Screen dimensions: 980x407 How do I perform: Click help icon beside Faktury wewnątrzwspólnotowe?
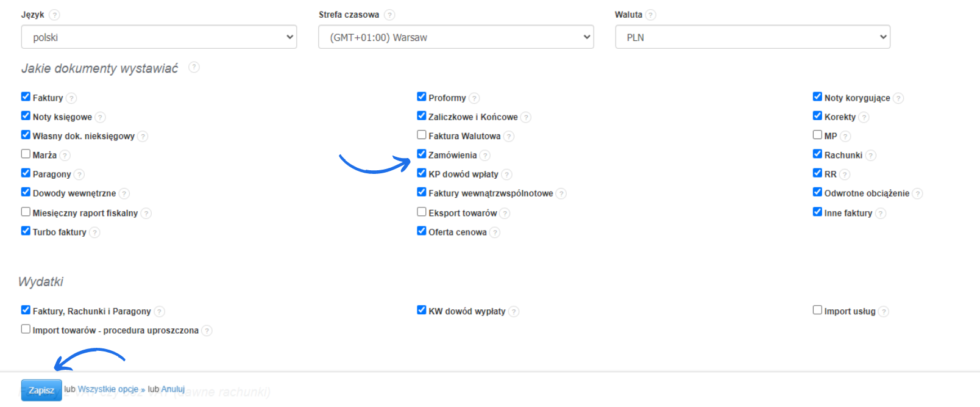[x=561, y=193]
